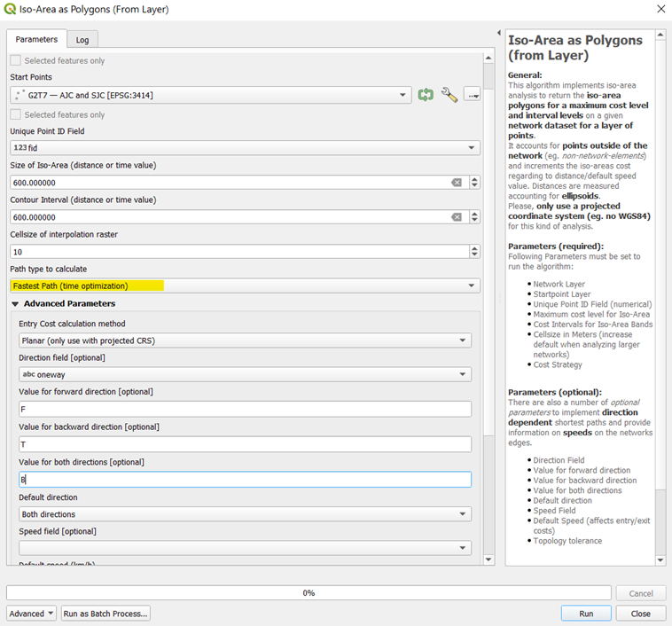Open the Path type to calculate dropdown

[x=245, y=286]
